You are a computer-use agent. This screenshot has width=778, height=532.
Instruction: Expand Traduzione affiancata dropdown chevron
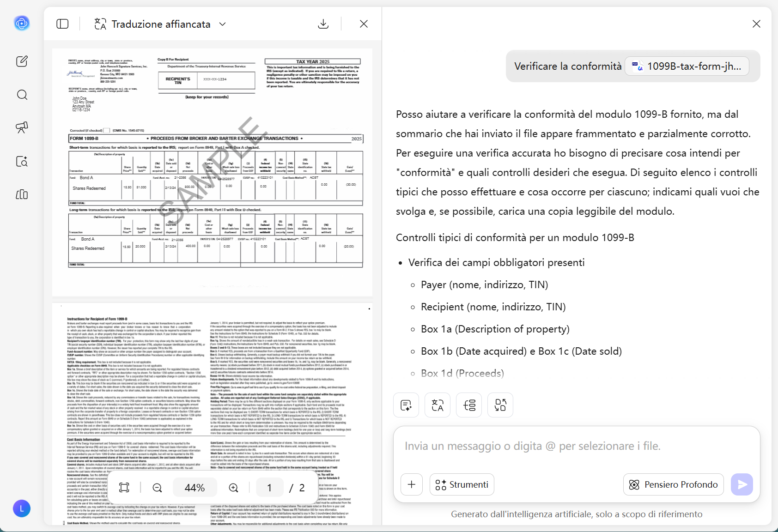pyautogui.click(x=223, y=24)
